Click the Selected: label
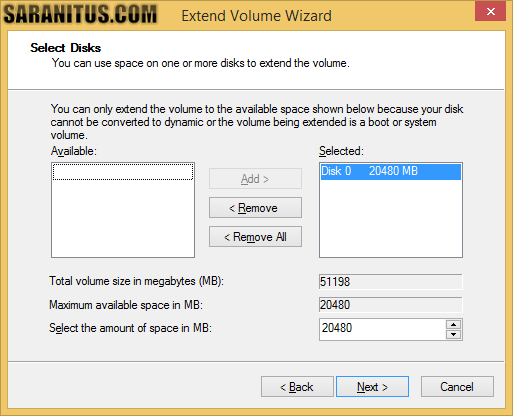Screen dimensions: 513x416 tap(341, 151)
